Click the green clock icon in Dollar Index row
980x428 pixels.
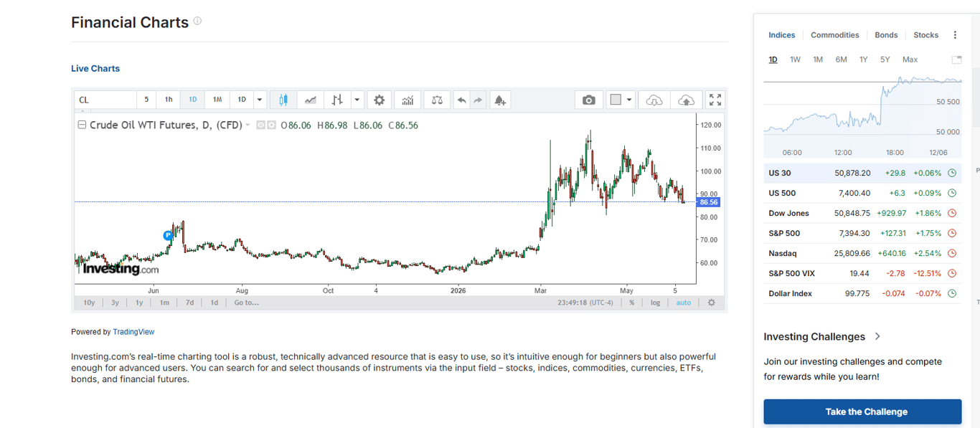coord(952,293)
